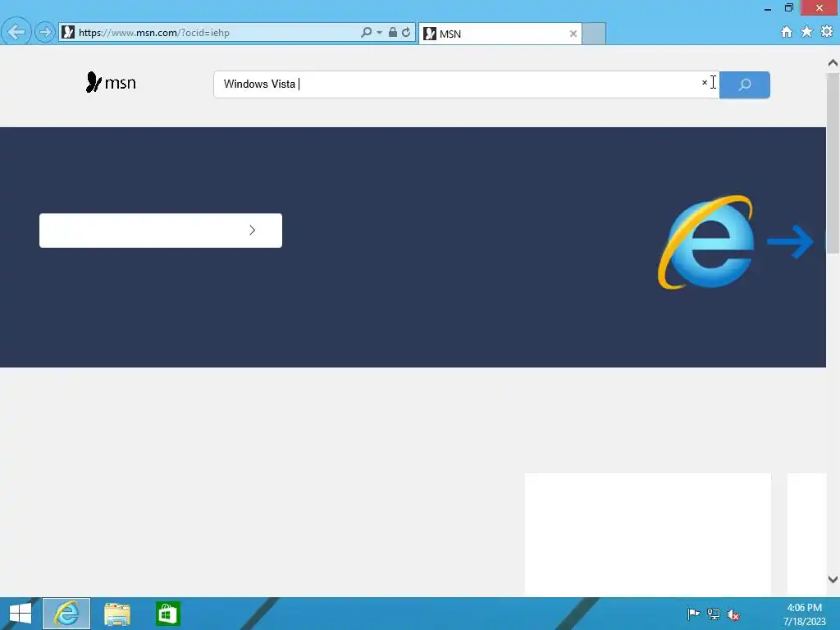The height and width of the screenshot is (630, 840).
Task: Go forward using the browser forward arrow
Action: (45, 33)
